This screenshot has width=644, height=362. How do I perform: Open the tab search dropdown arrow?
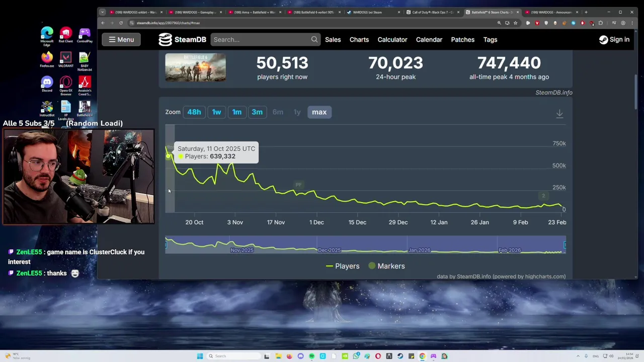pyautogui.click(x=102, y=12)
